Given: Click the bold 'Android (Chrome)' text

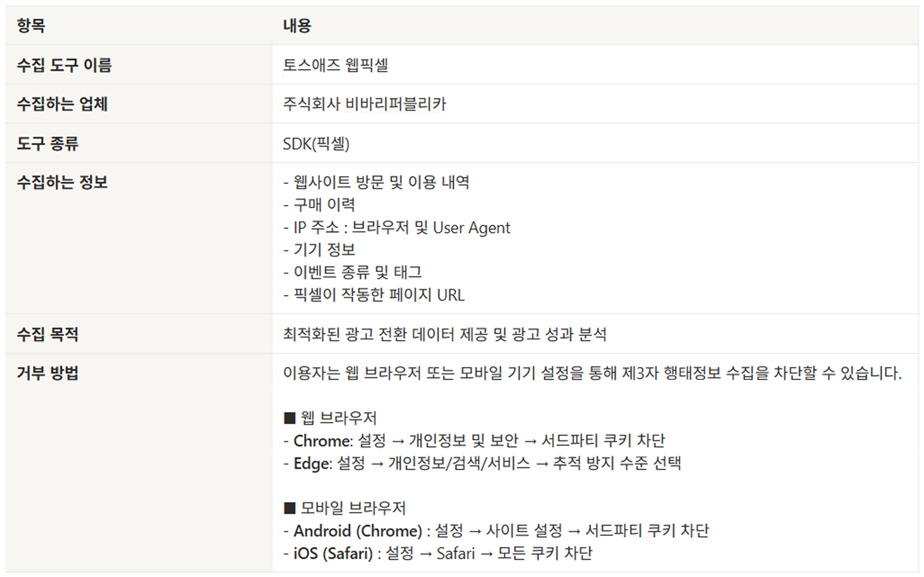Looking at the screenshot, I should tap(358, 531).
